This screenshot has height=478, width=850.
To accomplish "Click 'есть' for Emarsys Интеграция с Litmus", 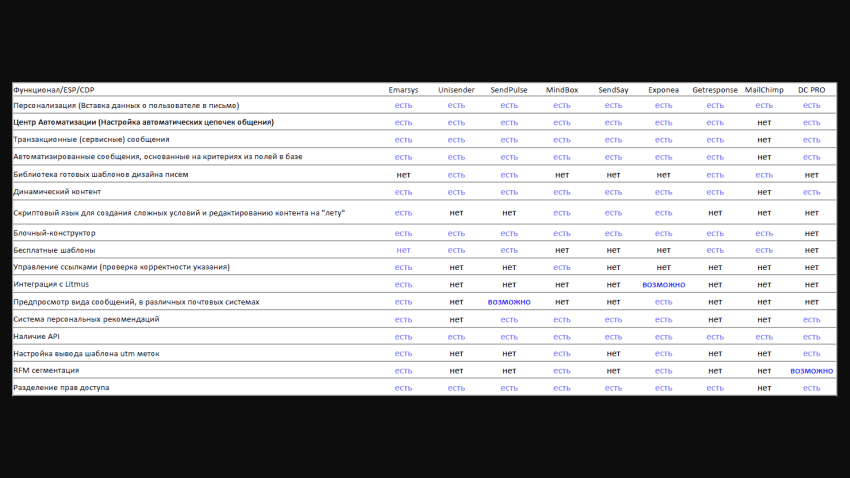I will coord(403,285).
